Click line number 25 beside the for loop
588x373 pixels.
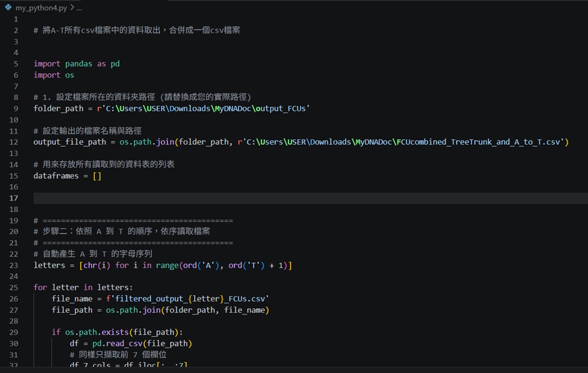click(14, 288)
